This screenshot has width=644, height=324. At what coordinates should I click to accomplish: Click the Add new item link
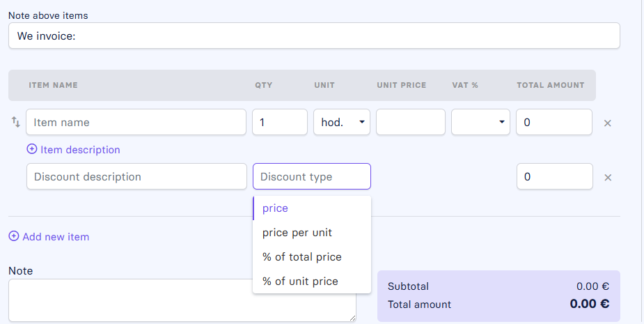56,237
